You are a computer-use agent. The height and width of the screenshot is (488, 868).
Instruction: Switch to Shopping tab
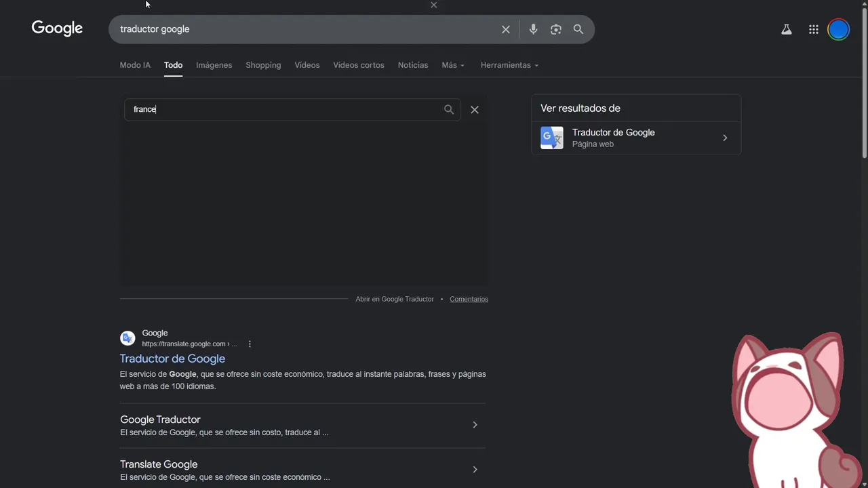point(263,65)
